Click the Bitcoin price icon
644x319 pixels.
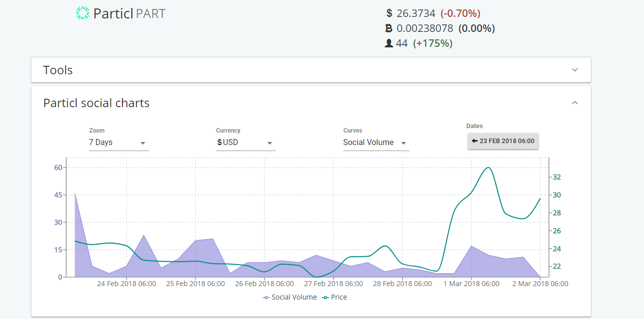[x=389, y=28]
